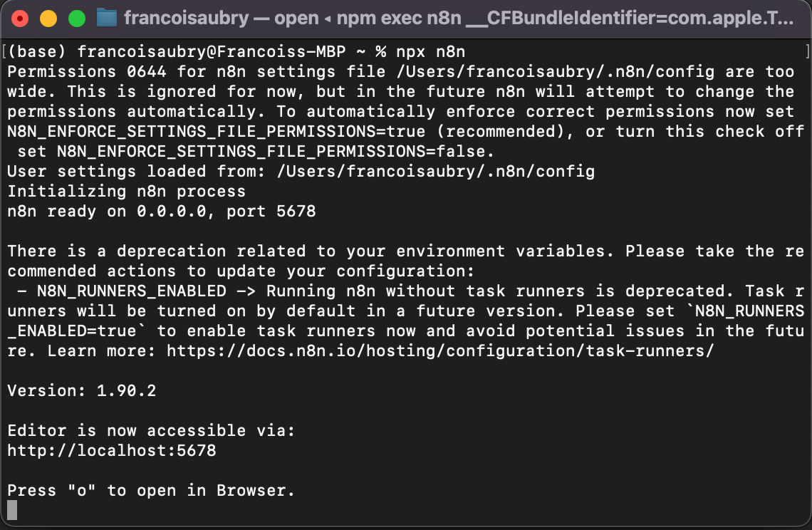Click the 'n8n ready on 0.0.0.0, port 5678' line
The width and height of the screenshot is (812, 530).
pos(162,211)
